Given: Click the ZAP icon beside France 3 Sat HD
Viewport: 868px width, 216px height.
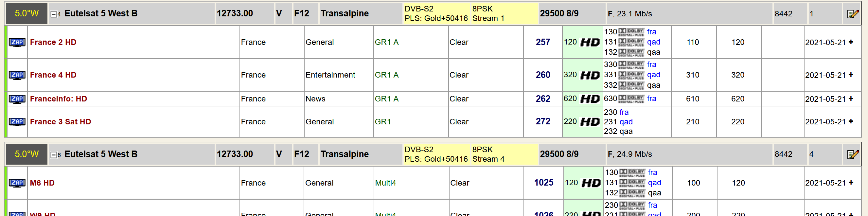Looking at the screenshot, I should click(17, 122).
